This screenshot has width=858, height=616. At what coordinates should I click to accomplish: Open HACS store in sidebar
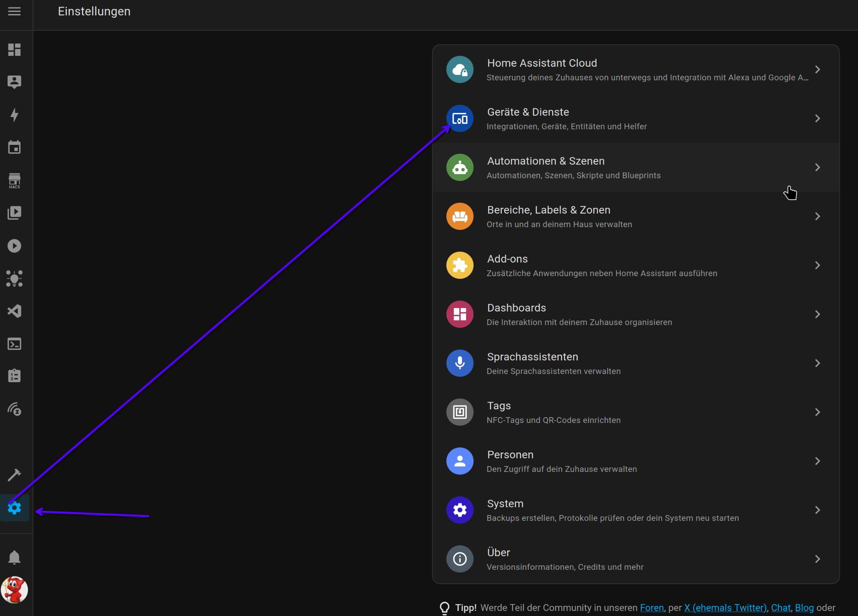pyautogui.click(x=14, y=181)
